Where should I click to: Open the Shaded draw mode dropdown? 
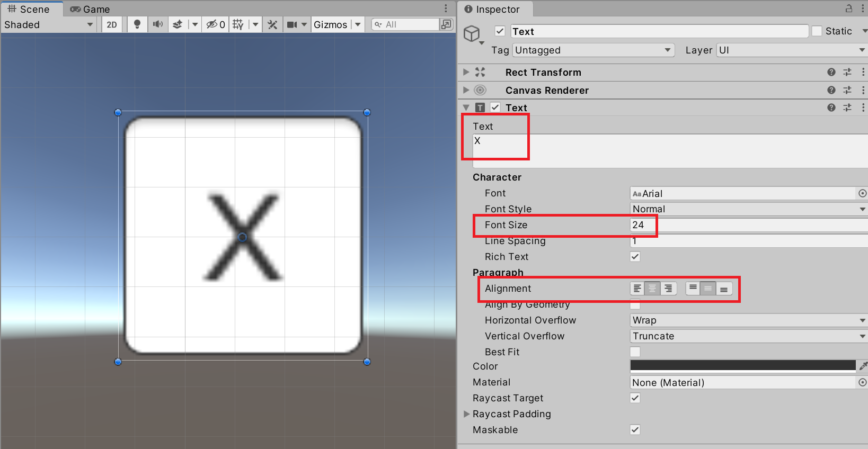tap(49, 24)
